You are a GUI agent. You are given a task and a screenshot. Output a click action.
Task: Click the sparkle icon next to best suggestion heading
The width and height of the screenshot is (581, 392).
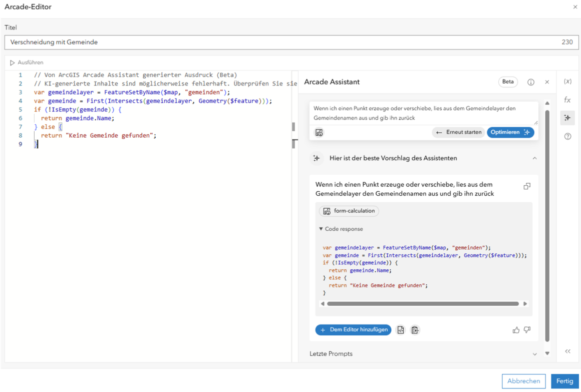[x=317, y=158]
